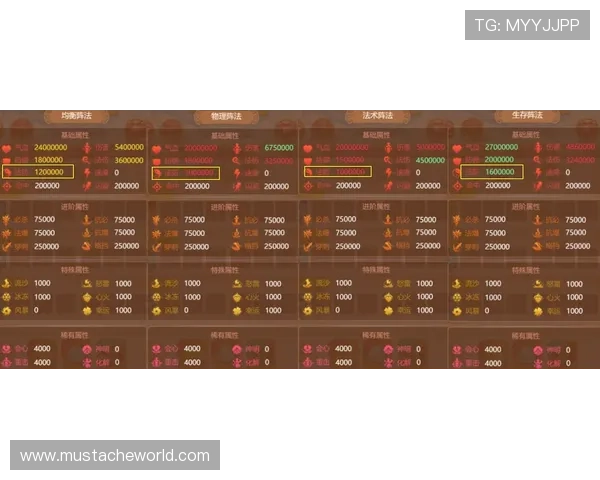
Task: Open the 法术阵法 formation tab
Action: click(377, 116)
